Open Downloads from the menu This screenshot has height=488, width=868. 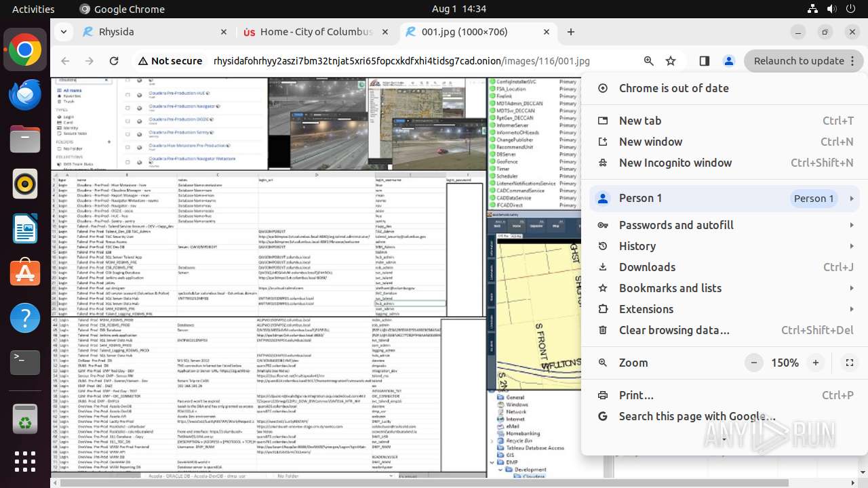click(x=724, y=267)
